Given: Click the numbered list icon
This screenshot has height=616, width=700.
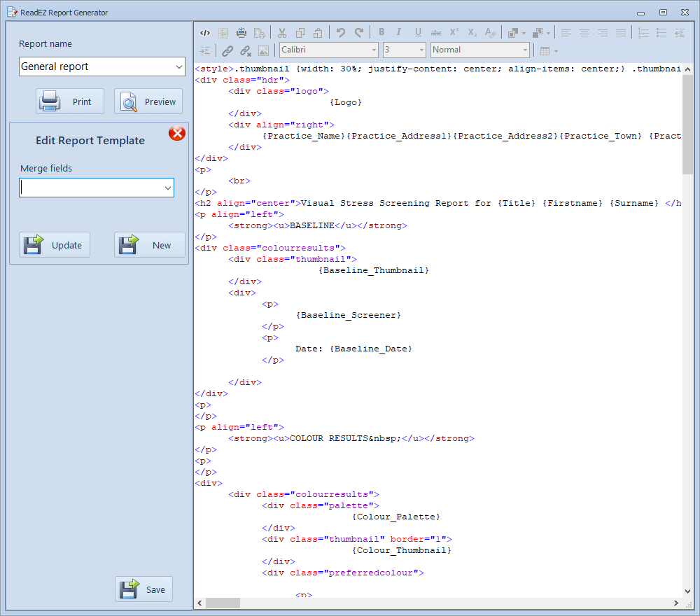Looking at the screenshot, I should pyautogui.click(x=643, y=33).
